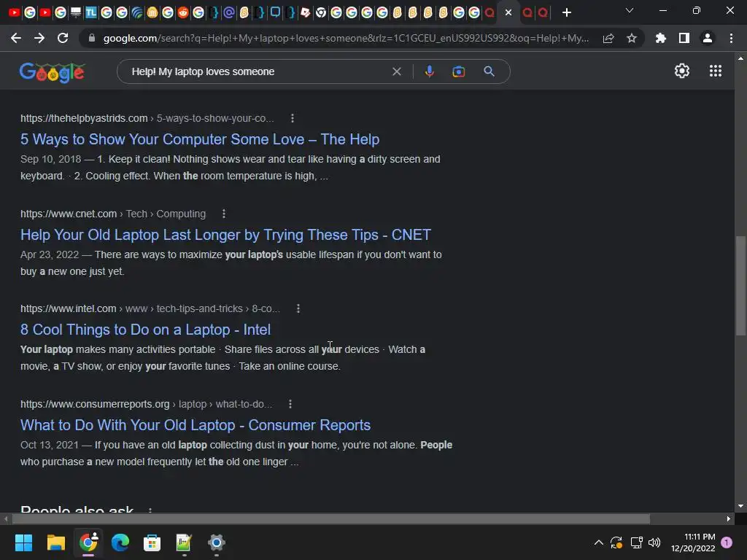Open options for thehelpbyastrids.com result
The image size is (747, 560).
[x=293, y=118]
